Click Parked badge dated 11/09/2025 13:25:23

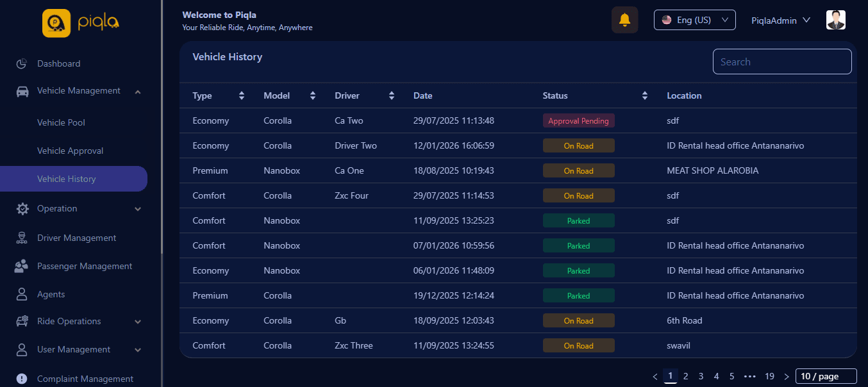pos(579,220)
